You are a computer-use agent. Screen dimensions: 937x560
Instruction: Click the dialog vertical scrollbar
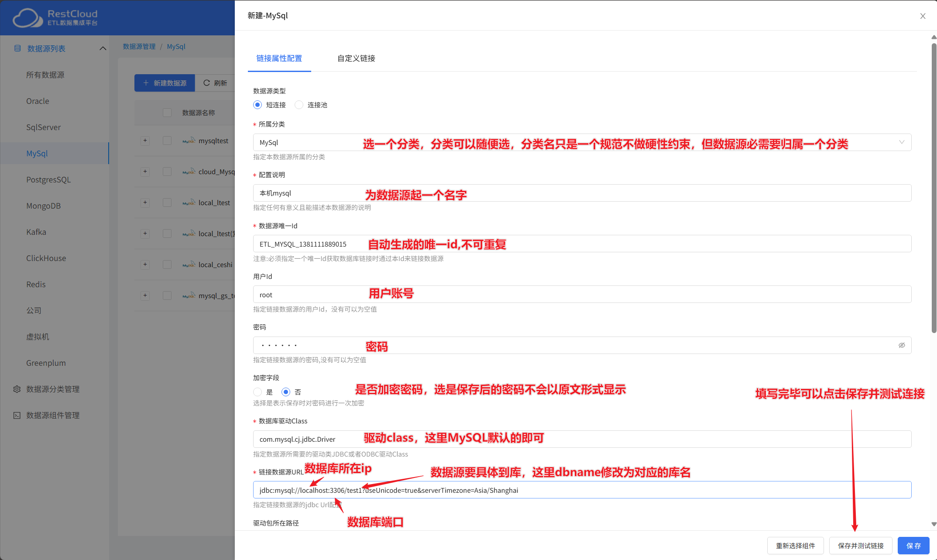(x=934, y=188)
